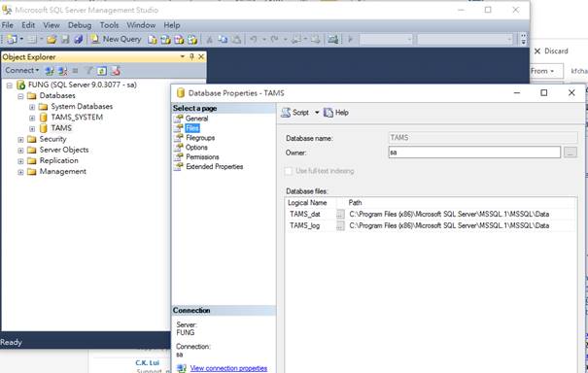Click the Analysis Services MDX Query icon
This screenshot has height=373, width=588.
click(165, 40)
